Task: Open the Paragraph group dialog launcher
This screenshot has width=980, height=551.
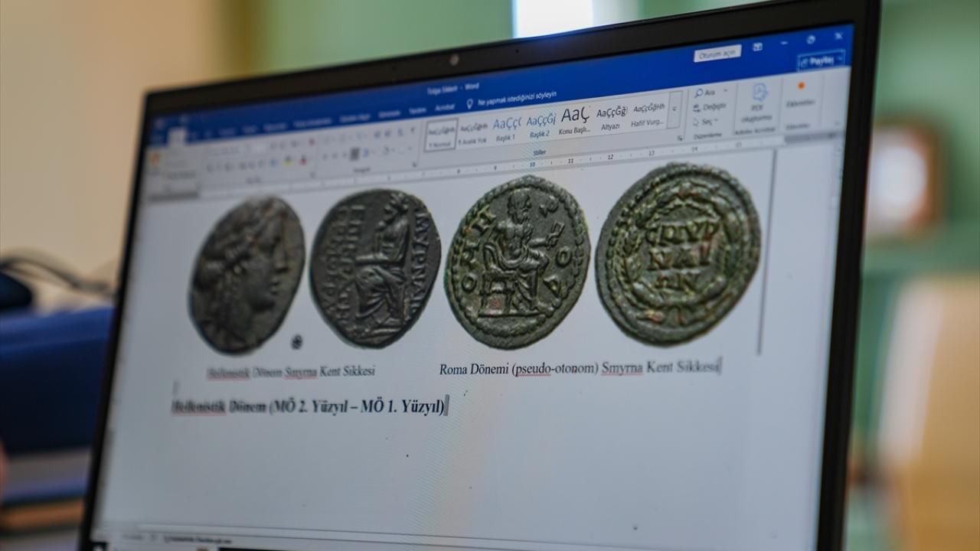Action: click(x=413, y=163)
